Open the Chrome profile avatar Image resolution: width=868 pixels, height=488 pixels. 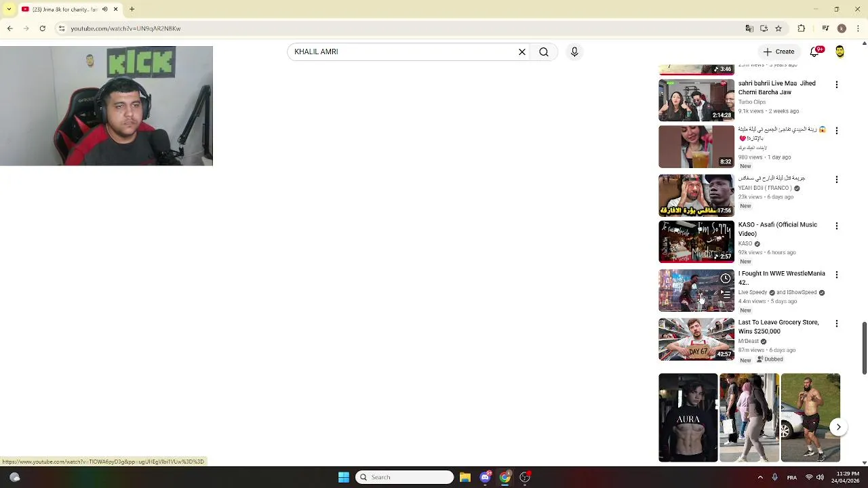842,28
